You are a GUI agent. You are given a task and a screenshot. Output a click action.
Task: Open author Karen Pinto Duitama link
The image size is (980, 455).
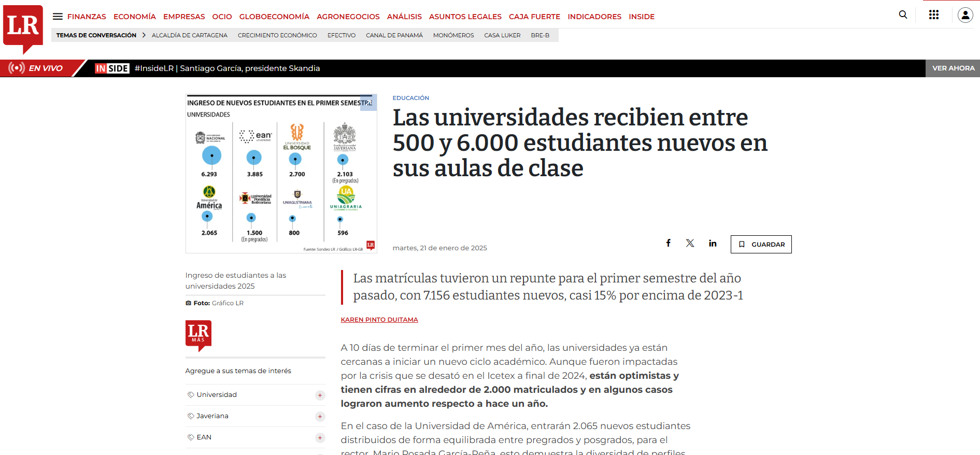click(x=379, y=320)
